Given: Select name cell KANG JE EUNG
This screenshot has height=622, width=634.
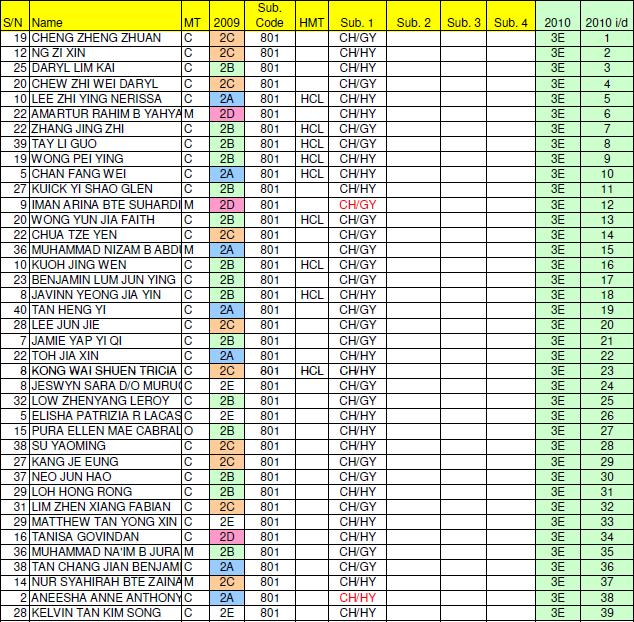Looking at the screenshot, I should click(x=105, y=461).
